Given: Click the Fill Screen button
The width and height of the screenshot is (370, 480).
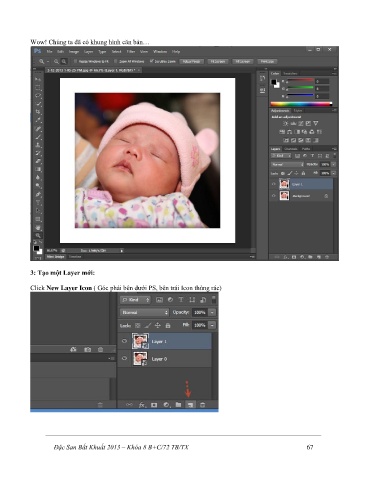Looking at the screenshot, I should 243,61.
